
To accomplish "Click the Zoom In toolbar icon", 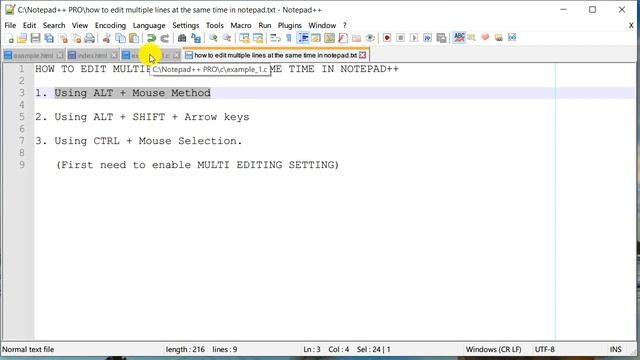I will 213,38.
